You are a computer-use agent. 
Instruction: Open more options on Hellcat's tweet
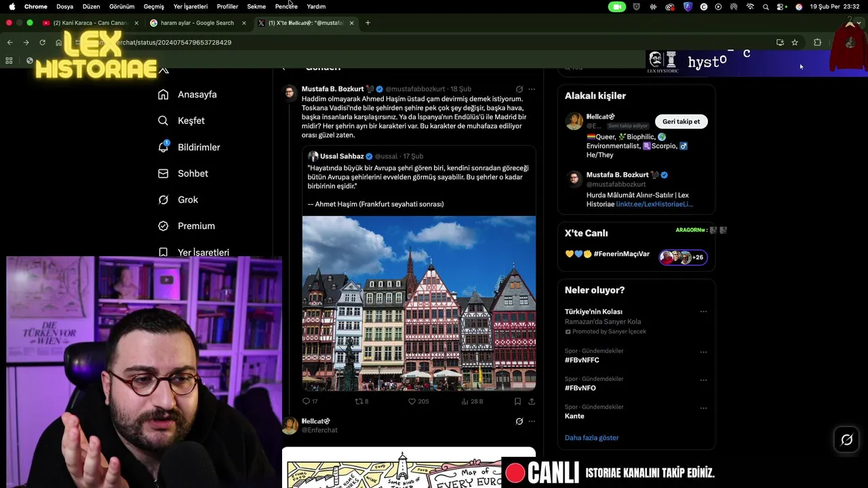(532, 422)
